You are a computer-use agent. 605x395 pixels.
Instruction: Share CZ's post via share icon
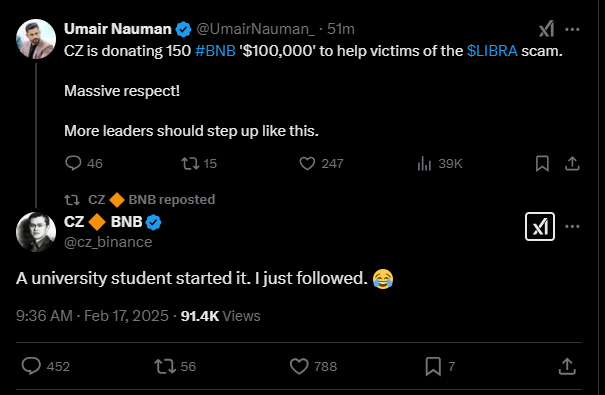point(567,366)
